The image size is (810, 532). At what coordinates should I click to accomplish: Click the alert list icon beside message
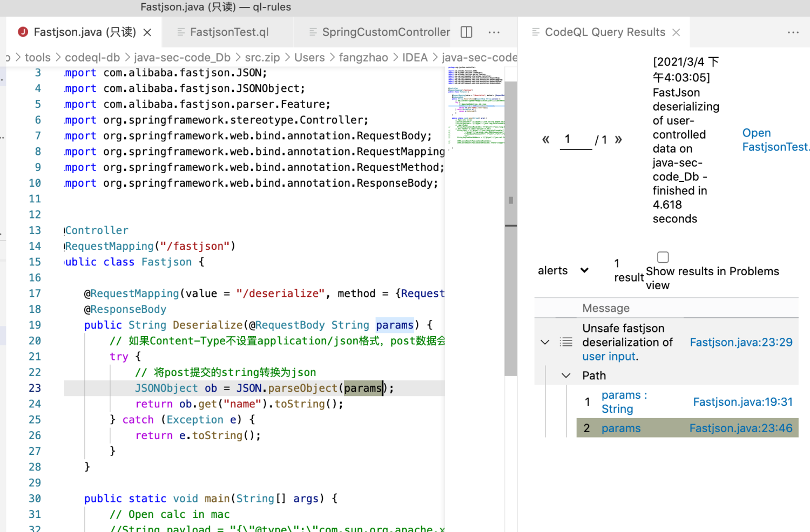pos(566,342)
